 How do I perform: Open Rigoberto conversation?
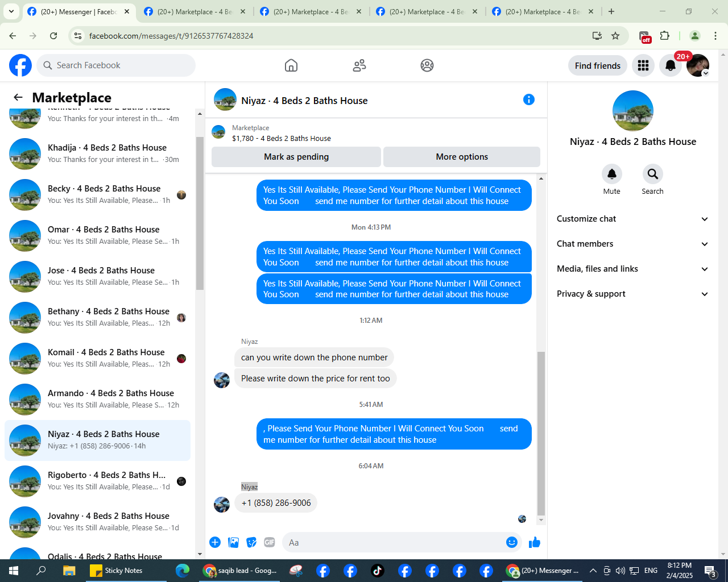[97, 481]
